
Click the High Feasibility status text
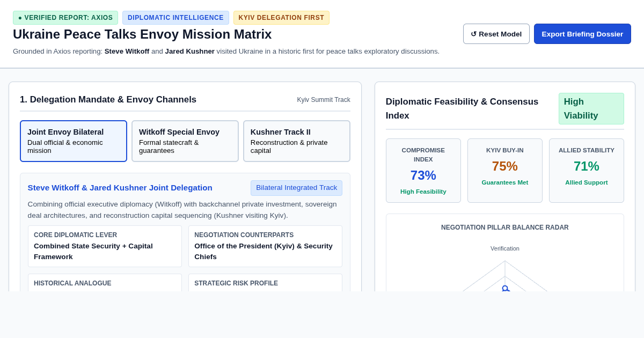[423, 192]
